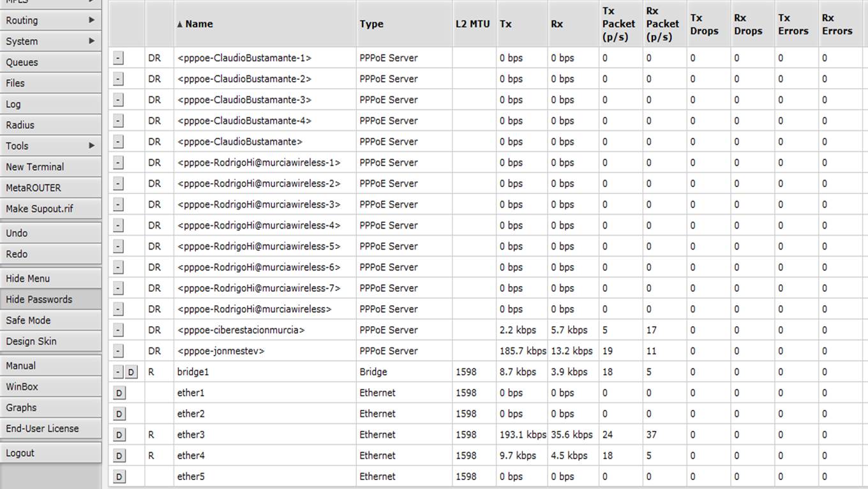Screen dimensions: 868x489
Task: Click the Undo button
Action: coord(50,233)
